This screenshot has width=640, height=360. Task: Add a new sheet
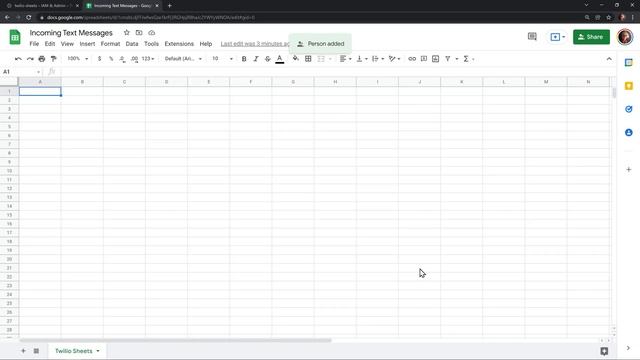point(23,351)
